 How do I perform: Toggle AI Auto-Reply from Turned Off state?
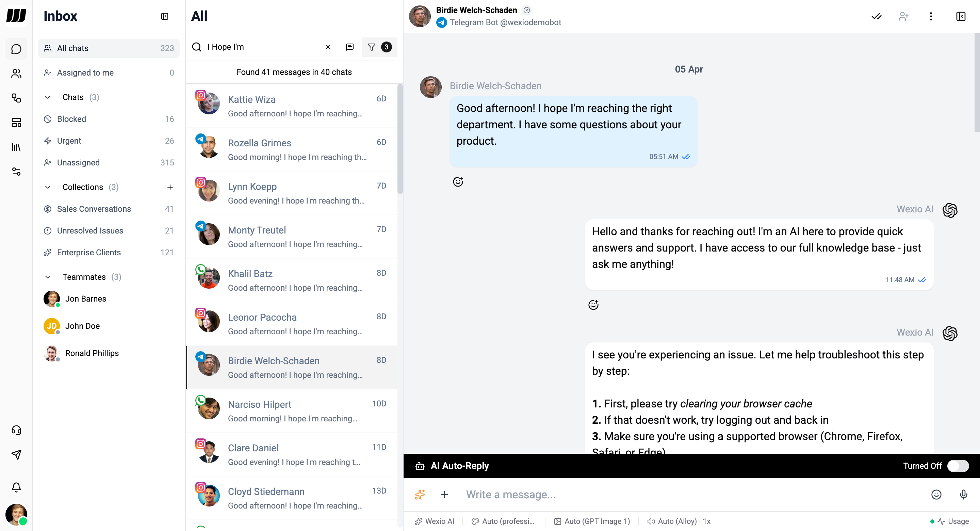958,466
